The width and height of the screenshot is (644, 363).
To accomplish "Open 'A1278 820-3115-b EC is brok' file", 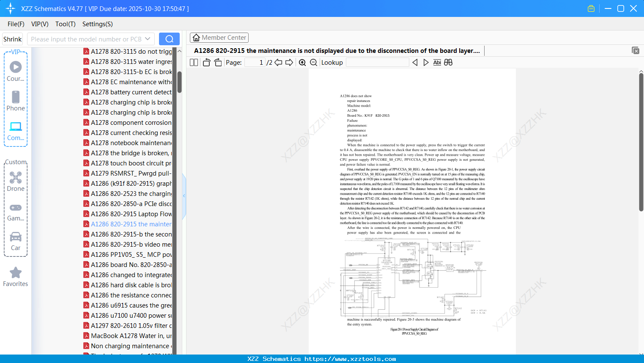I will click(128, 72).
